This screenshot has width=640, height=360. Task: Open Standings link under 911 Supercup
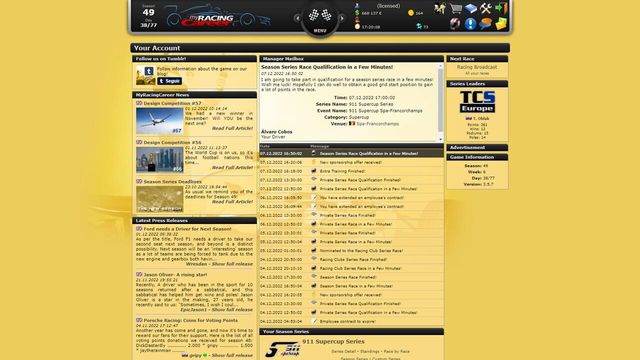click(370, 351)
